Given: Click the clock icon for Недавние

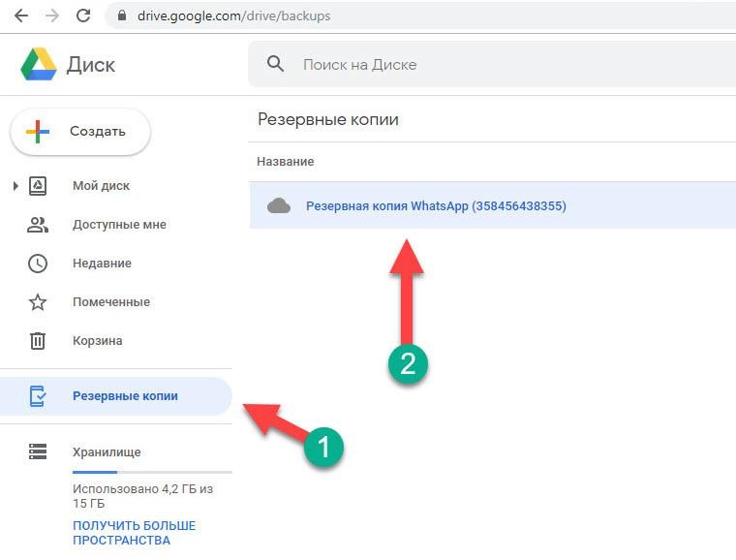Looking at the screenshot, I should point(38,264).
